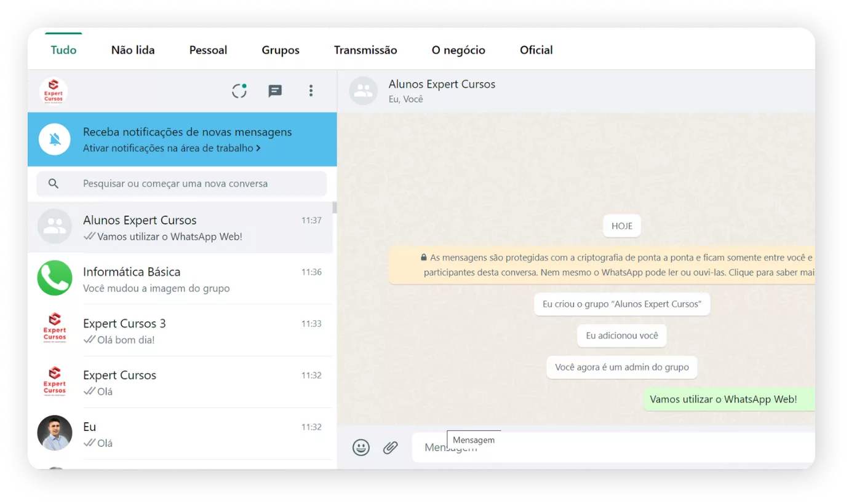Focus the Pesquisar ou começar uma nova conversa field
849x504 pixels.
pos(181,184)
